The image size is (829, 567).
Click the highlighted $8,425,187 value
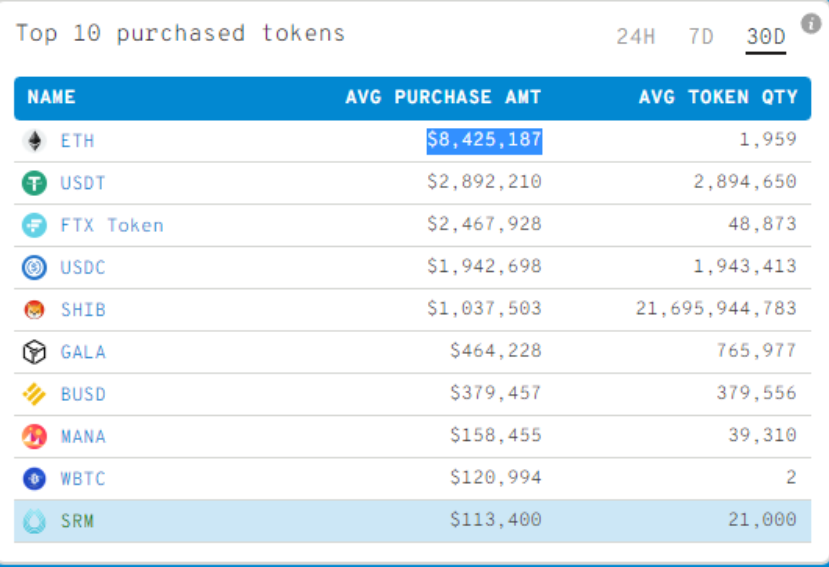pyautogui.click(x=484, y=141)
